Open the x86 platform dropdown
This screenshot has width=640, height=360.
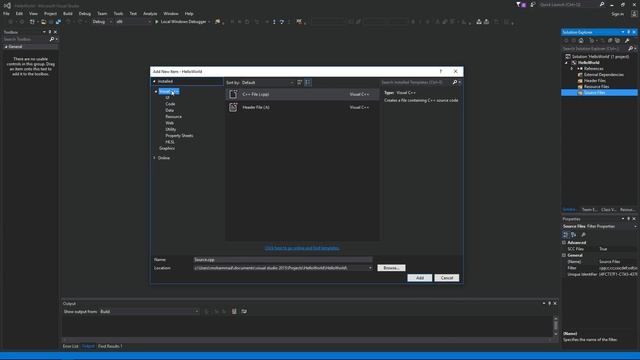pyautogui.click(x=133, y=22)
